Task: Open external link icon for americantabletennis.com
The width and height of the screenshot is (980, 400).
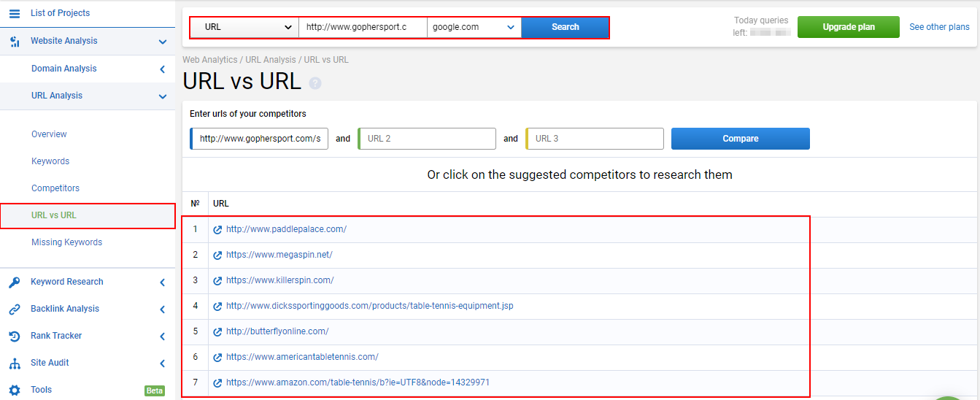Action: (x=217, y=357)
